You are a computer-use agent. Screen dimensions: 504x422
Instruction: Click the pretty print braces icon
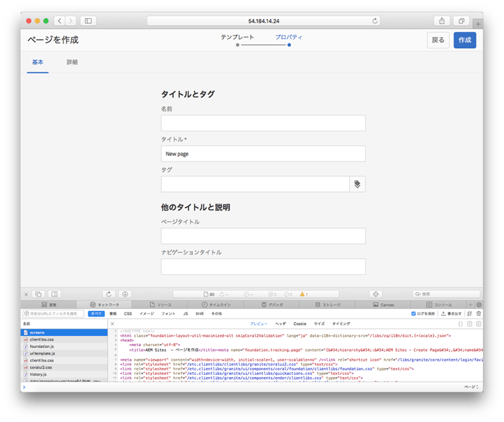coord(460,324)
